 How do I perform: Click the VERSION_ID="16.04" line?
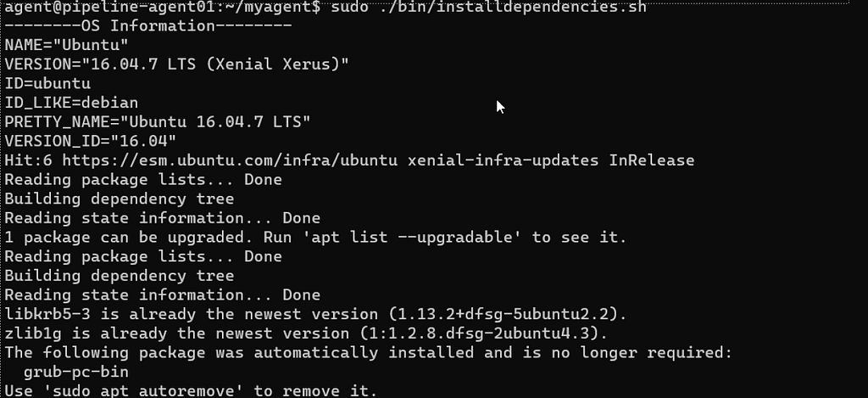tap(91, 142)
